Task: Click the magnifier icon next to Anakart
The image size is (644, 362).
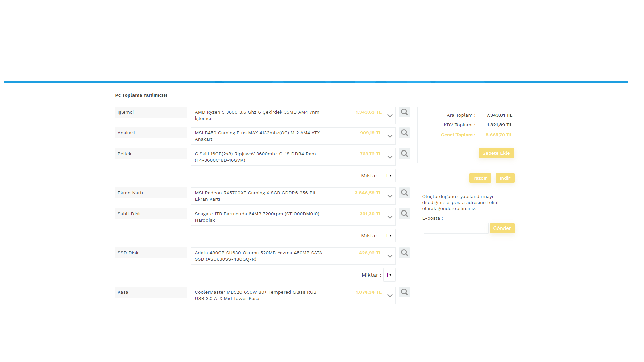Action: click(x=404, y=133)
